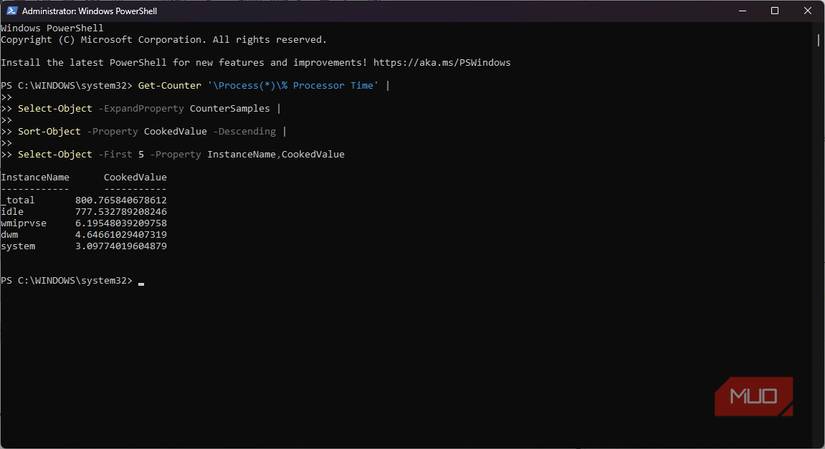Image resolution: width=825 pixels, height=449 pixels.
Task: Click the value 4.64661029407319
Action: pos(121,235)
